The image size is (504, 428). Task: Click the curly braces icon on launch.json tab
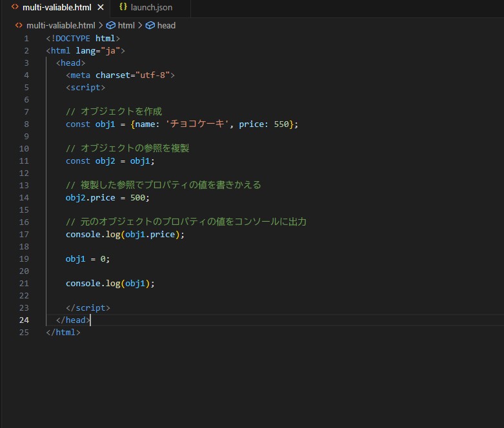tap(122, 8)
